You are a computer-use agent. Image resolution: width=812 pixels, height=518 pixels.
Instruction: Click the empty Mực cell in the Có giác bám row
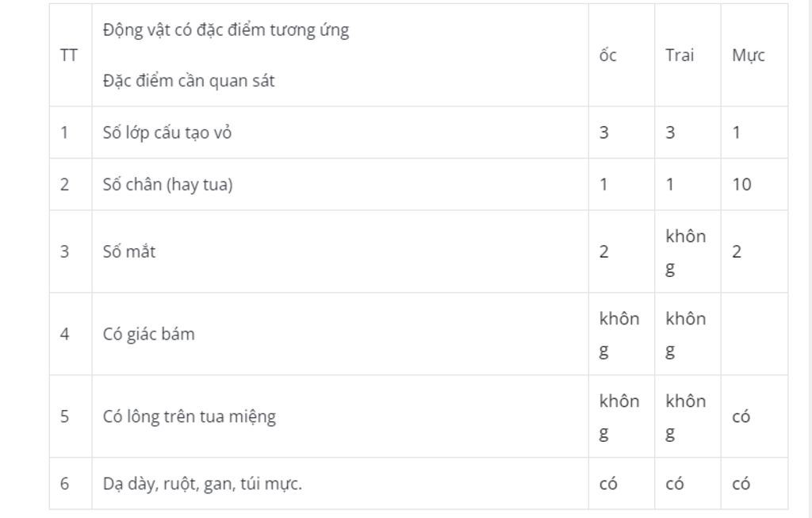(x=755, y=334)
